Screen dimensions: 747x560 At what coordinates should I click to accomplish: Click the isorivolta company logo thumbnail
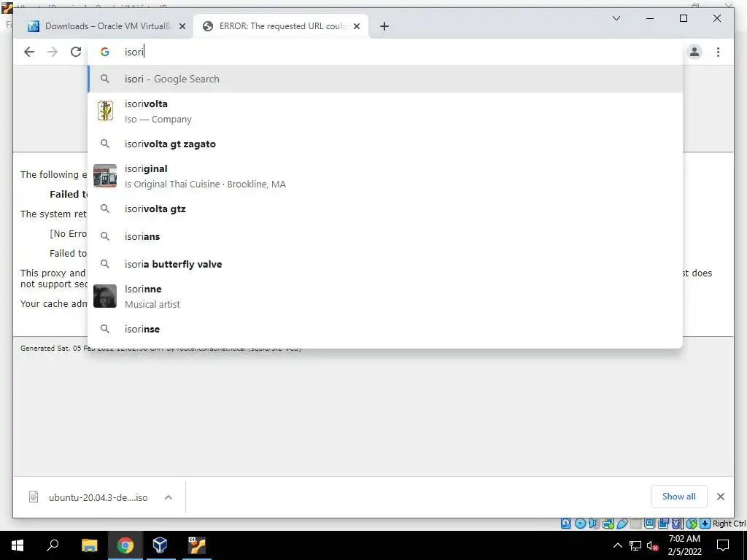[105, 111]
